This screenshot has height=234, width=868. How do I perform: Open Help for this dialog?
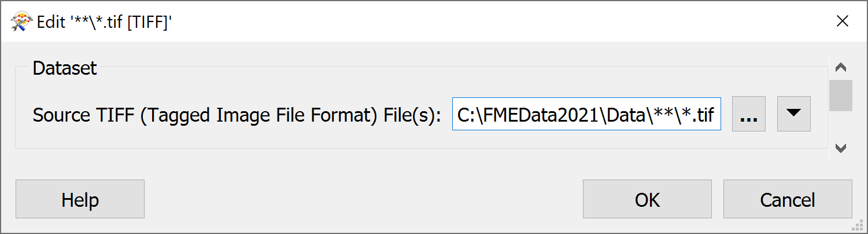click(x=80, y=199)
